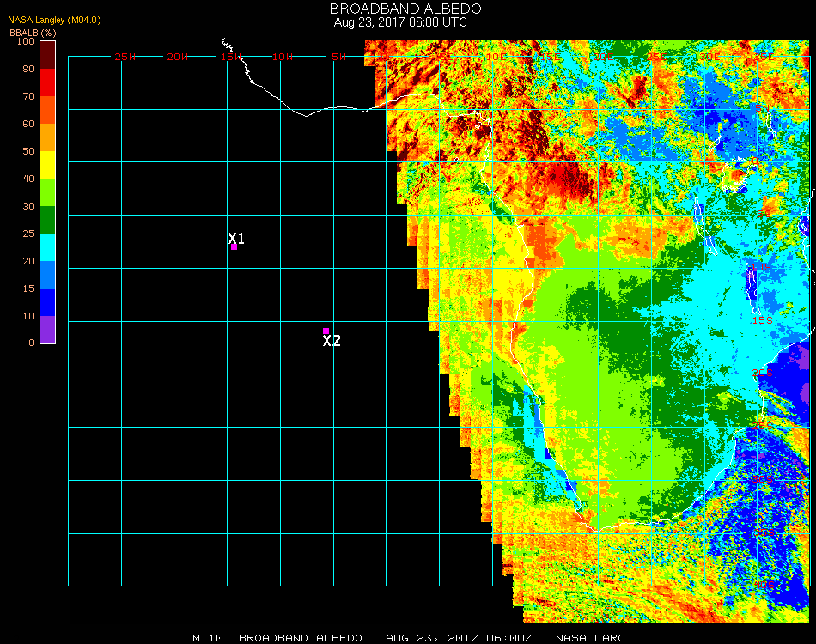Choose the light orange 50–60% legend color
Viewport: 816px width, 644px height.
(x=48, y=137)
